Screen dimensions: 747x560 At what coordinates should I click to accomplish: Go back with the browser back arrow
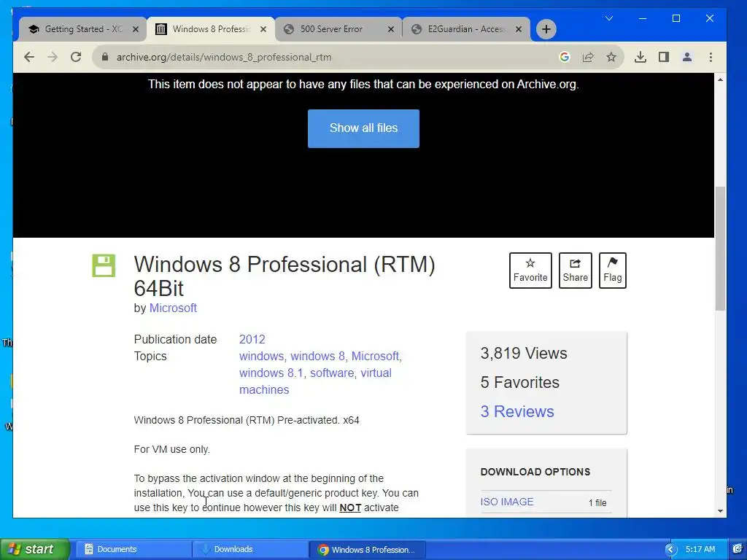[x=29, y=57]
